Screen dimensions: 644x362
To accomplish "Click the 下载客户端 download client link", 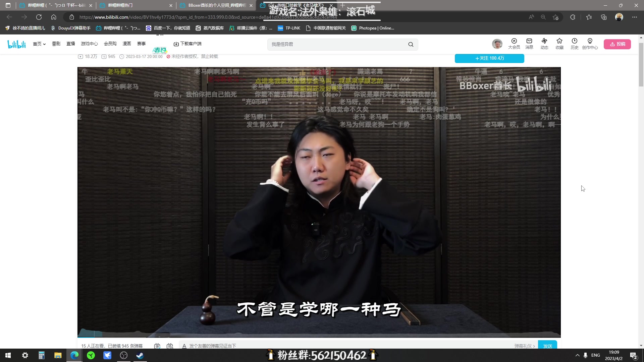I will point(187,44).
